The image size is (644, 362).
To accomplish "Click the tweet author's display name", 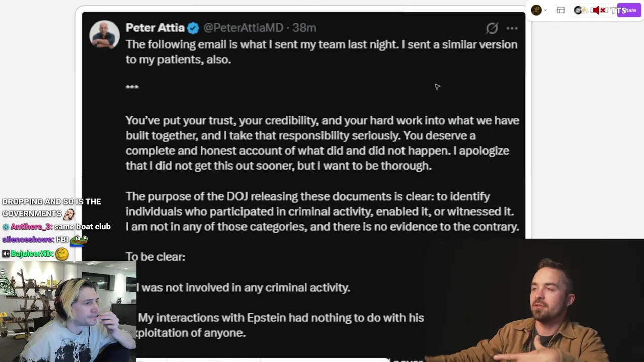I will click(x=155, y=28).
